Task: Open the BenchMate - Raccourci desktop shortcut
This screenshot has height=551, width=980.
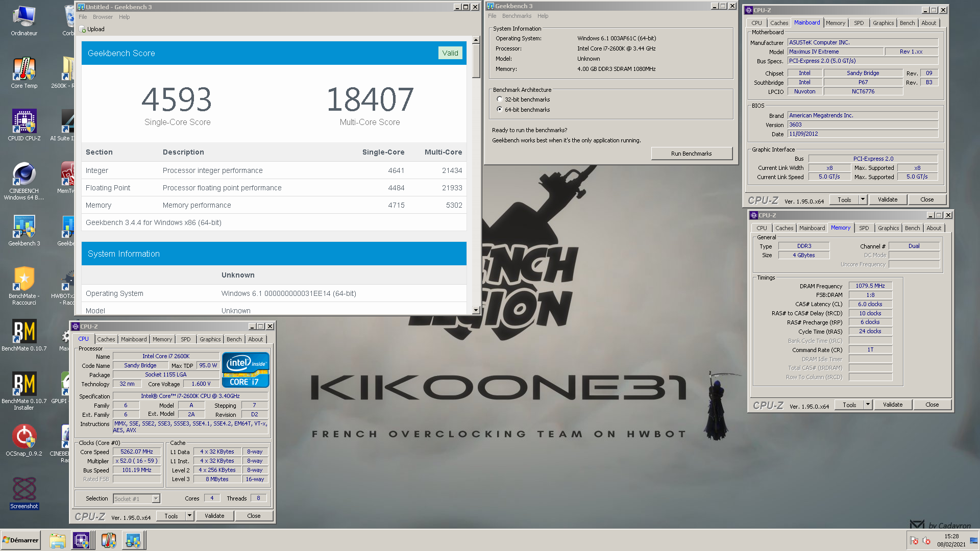Action: click(24, 286)
